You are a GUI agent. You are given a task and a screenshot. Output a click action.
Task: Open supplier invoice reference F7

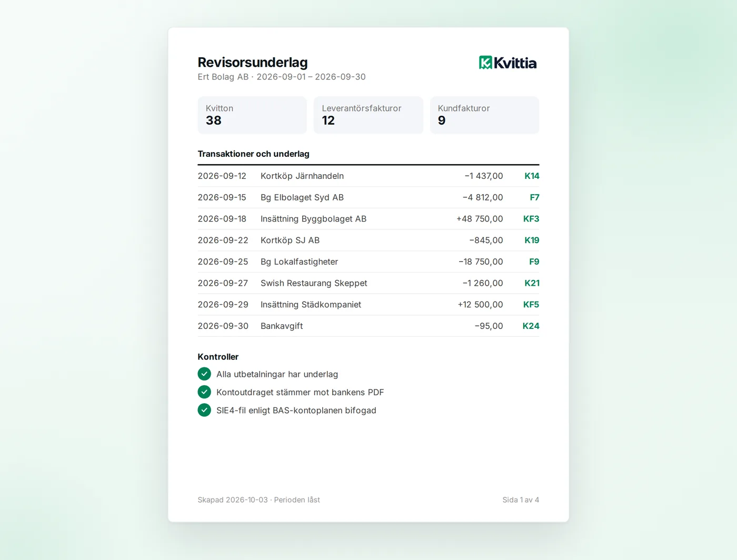pyautogui.click(x=534, y=197)
